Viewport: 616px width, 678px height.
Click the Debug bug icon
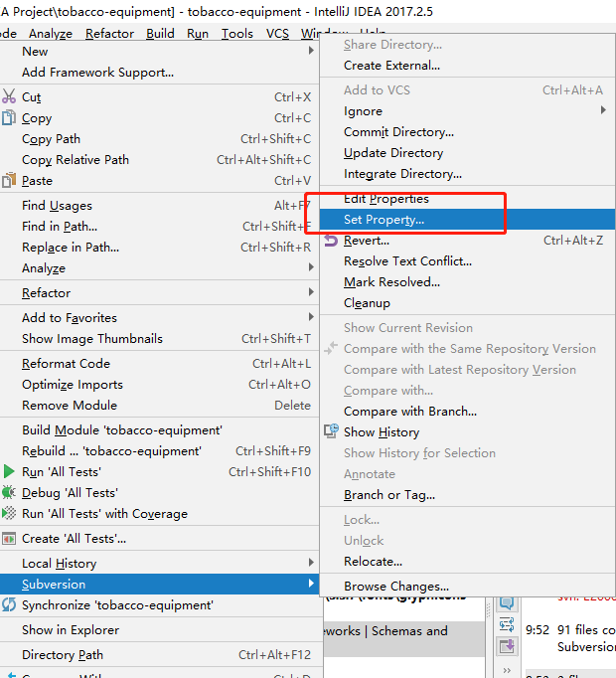point(9,492)
